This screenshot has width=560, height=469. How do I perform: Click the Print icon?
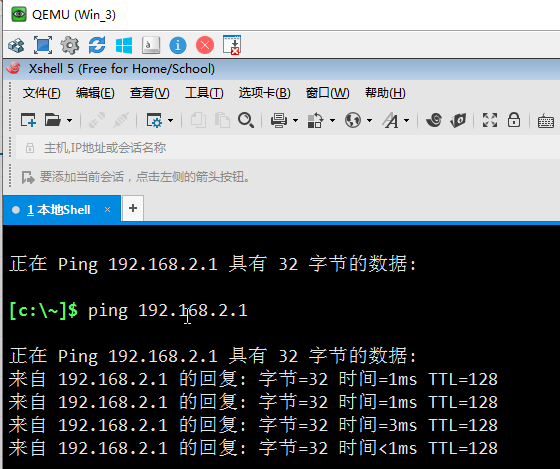pyautogui.click(x=279, y=120)
